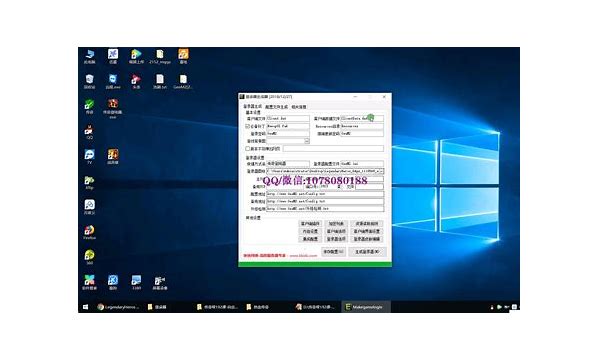Click the Config.txt URL input field

[325, 194]
